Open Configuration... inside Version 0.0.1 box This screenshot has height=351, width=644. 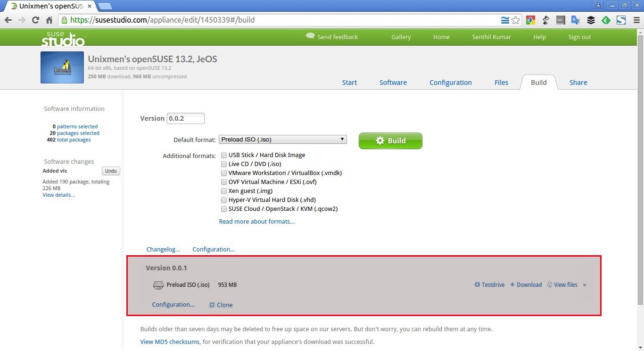[173, 304]
